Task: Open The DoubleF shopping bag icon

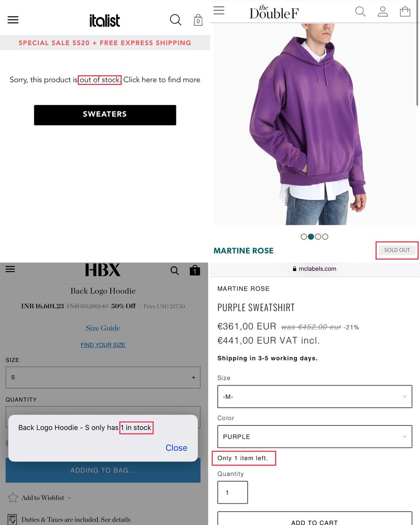Action: tap(405, 11)
